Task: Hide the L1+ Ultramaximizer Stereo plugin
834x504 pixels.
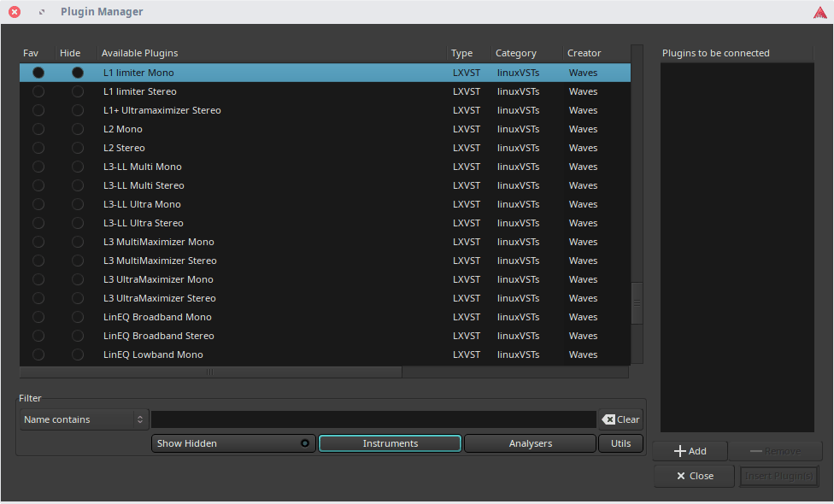Action: [78, 110]
